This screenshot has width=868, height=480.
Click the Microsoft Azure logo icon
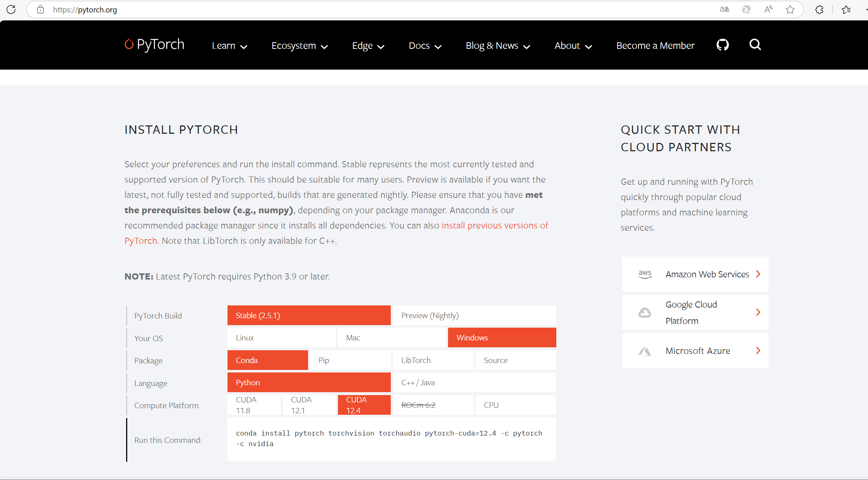point(645,351)
